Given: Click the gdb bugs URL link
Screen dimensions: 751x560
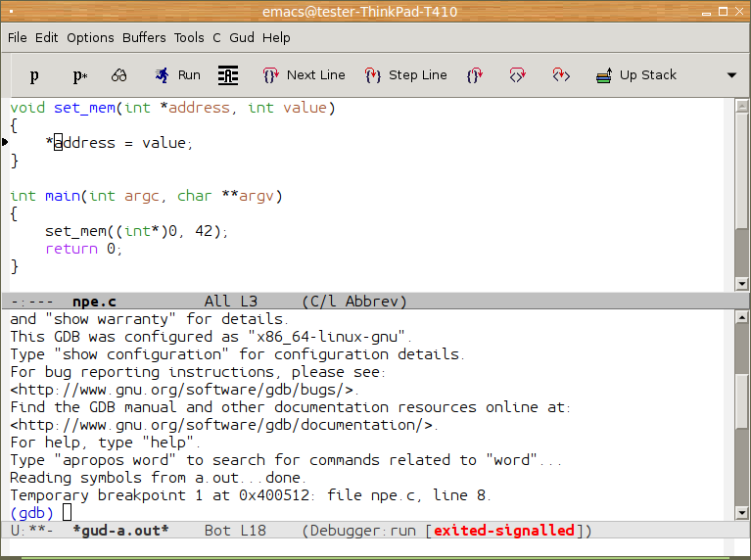Looking at the screenshot, I should [x=181, y=390].
